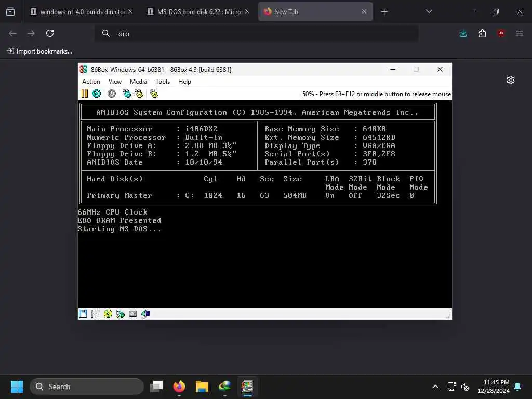Click the floppy drive A status icon
The width and height of the screenshot is (532, 399).
[83, 314]
